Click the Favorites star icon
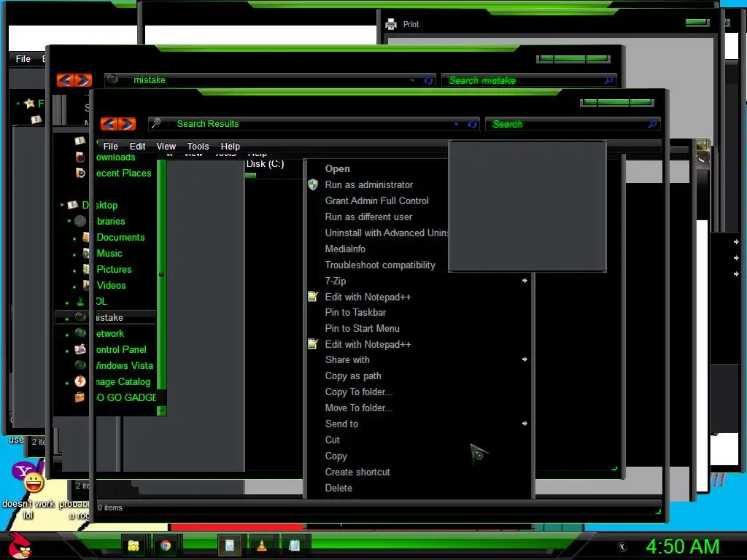The width and height of the screenshot is (747, 560). coord(29,103)
